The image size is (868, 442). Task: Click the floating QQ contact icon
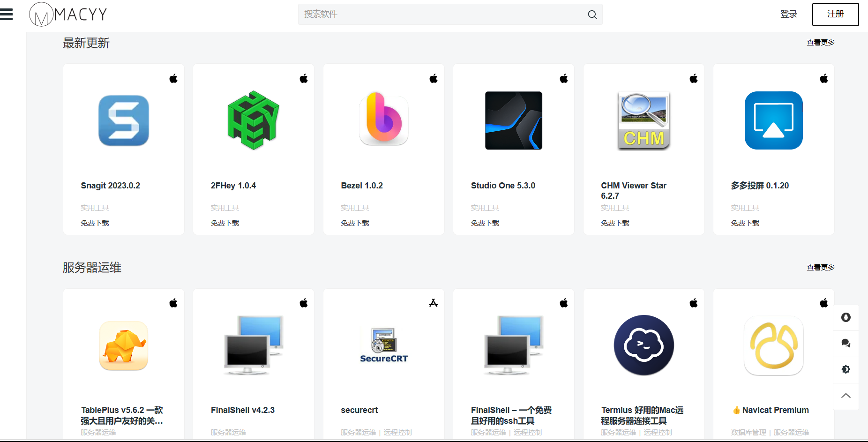(x=846, y=318)
